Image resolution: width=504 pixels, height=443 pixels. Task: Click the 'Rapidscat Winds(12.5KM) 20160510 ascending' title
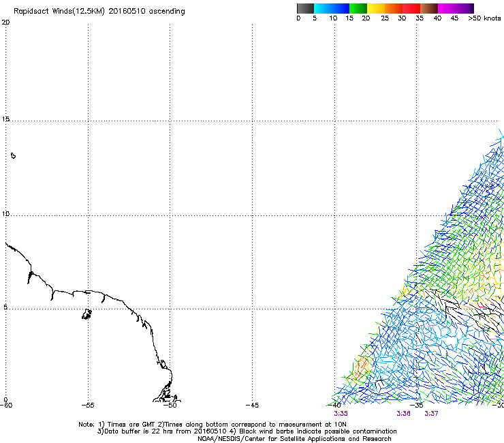click(x=99, y=12)
